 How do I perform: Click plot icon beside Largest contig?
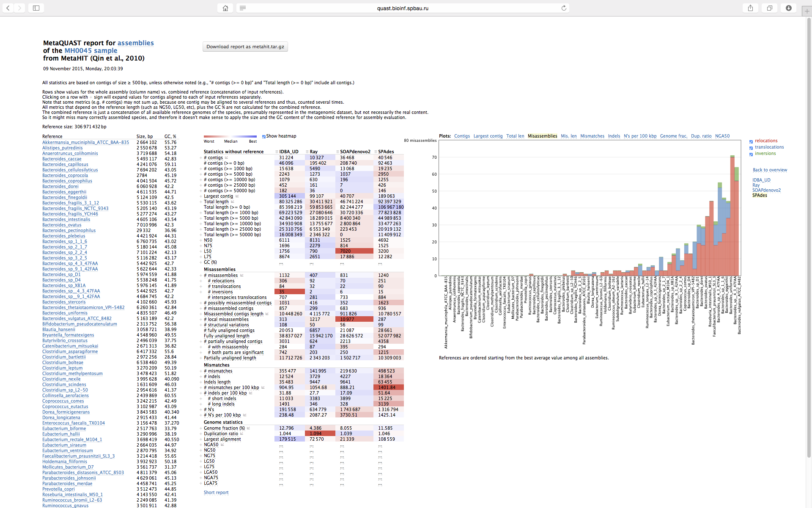pos(236,196)
